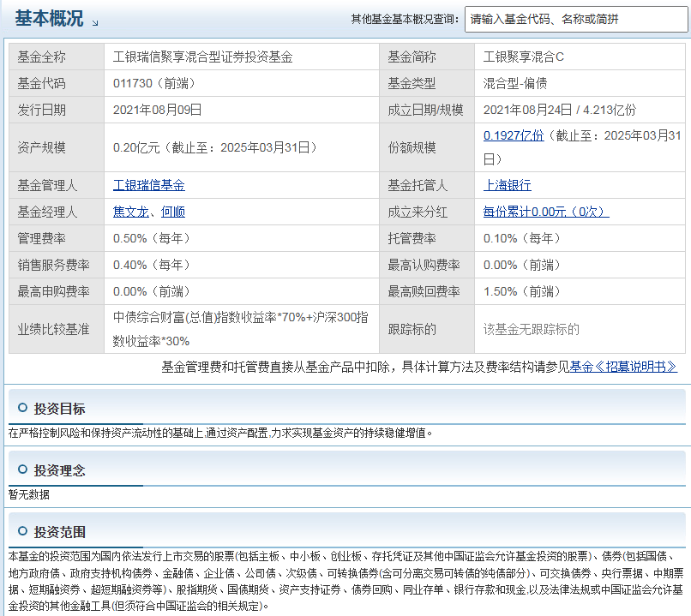Click the fund code 011730(前端)
This screenshot has height=616, width=691.
tap(154, 83)
